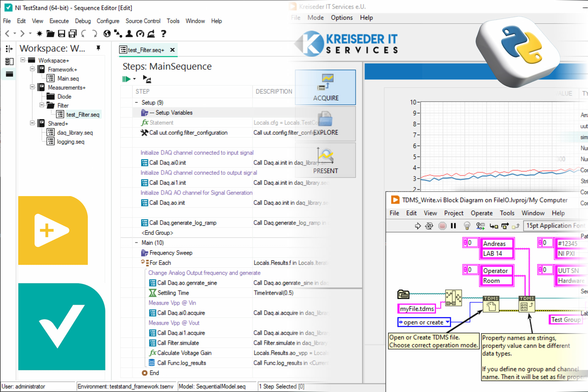The width and height of the screenshot is (588, 392).
Task: Open the Options menu in Kreiseder window
Action: point(341,17)
